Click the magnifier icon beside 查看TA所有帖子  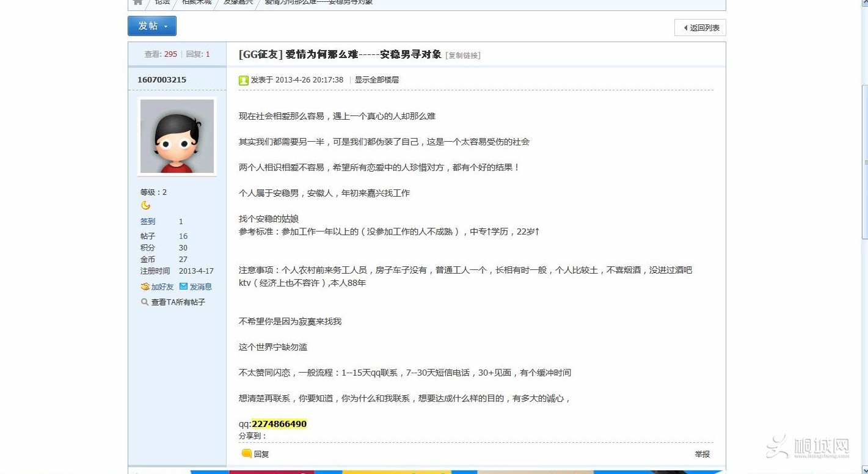[x=145, y=302]
